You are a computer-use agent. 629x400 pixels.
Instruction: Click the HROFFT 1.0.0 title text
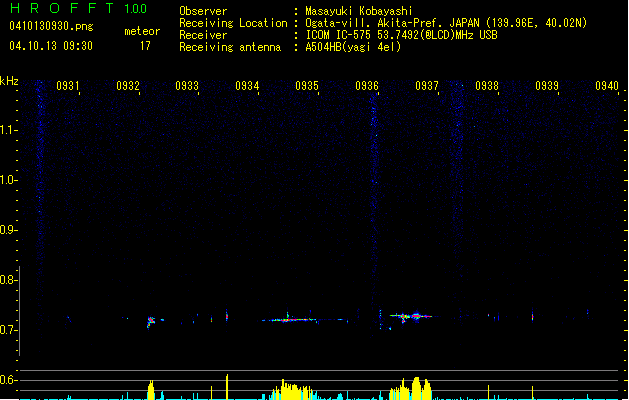[78, 8]
